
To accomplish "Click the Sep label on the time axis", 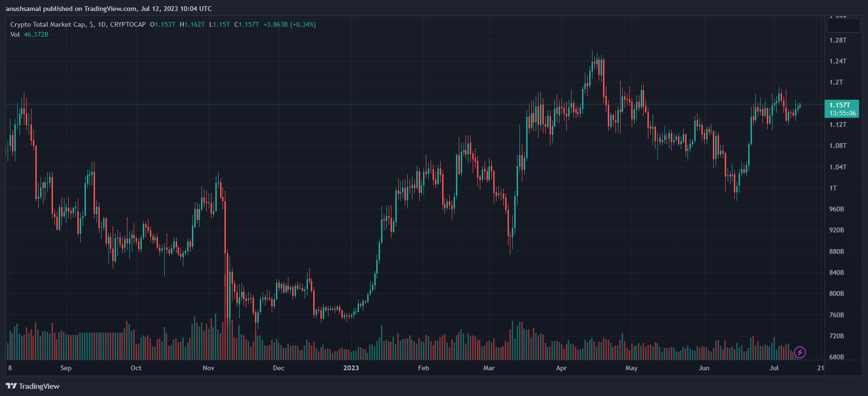I will coord(66,368).
